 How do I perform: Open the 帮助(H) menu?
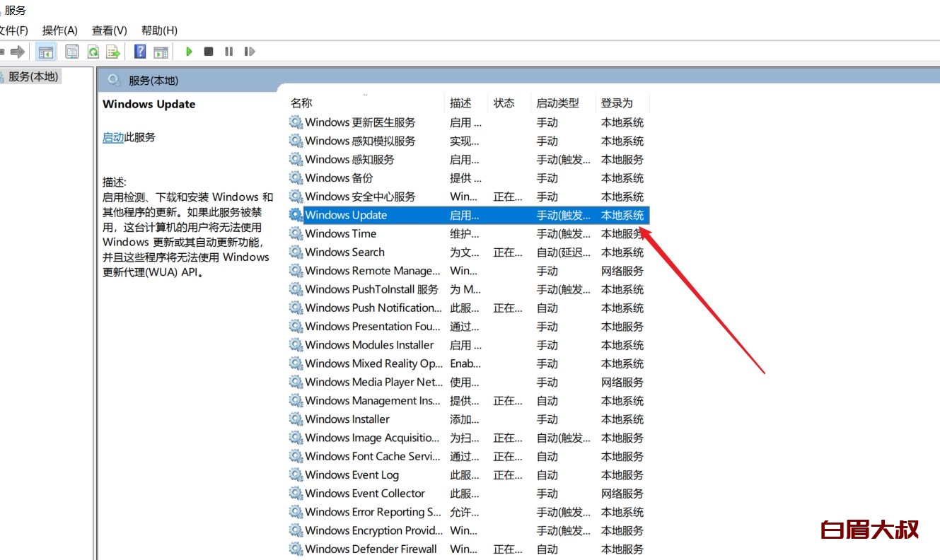tap(159, 30)
